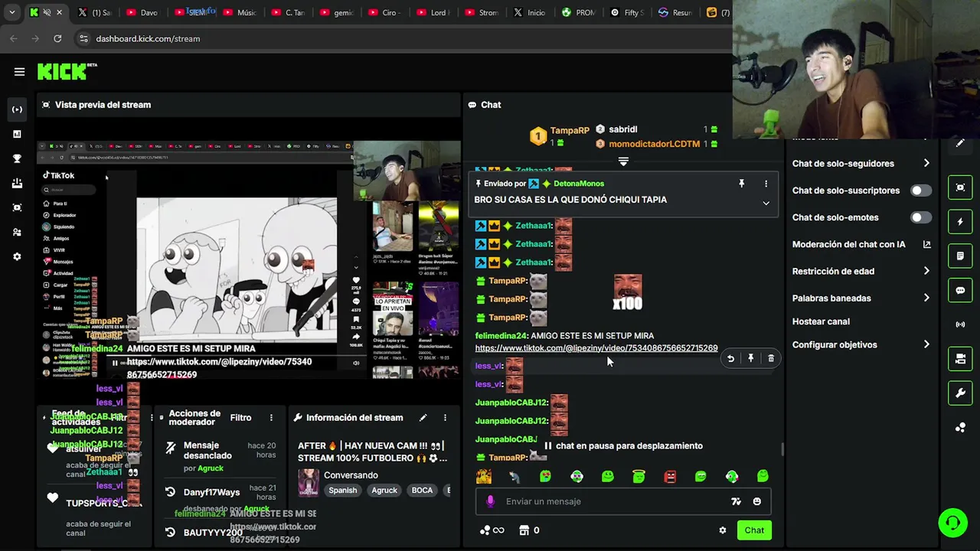Open the Filtro moderator filter

coord(240,418)
